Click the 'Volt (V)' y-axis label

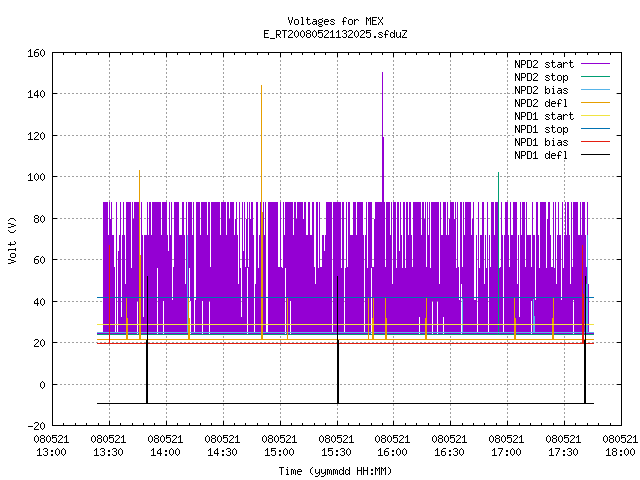pyautogui.click(x=13, y=240)
